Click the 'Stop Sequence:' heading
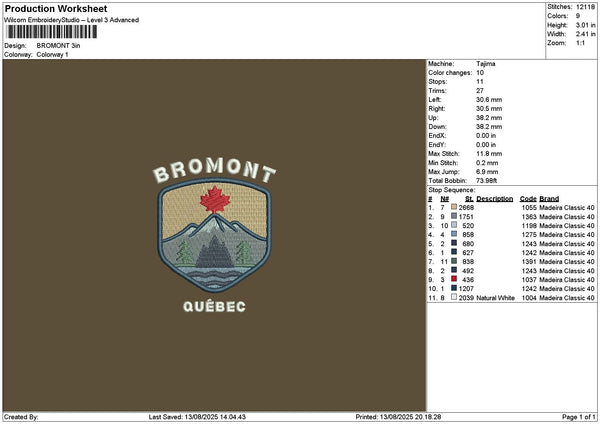The image size is (600, 424). pos(452,190)
